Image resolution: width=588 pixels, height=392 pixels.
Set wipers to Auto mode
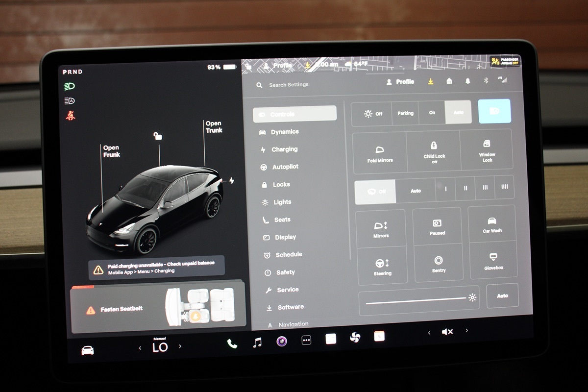[x=416, y=191]
